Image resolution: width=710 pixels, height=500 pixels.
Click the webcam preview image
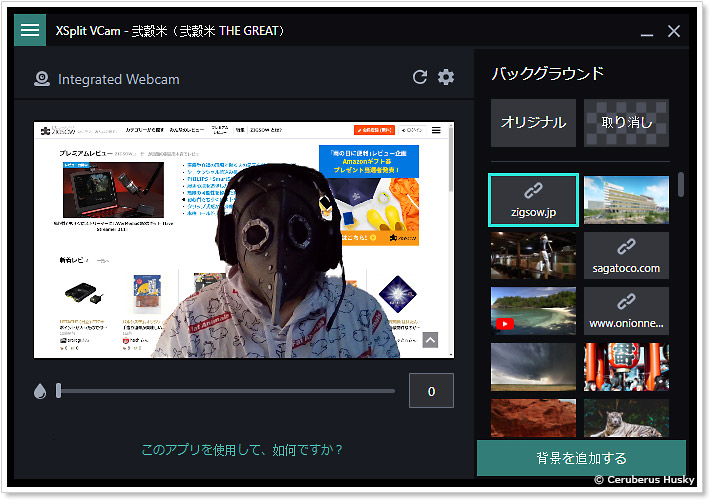(x=244, y=240)
